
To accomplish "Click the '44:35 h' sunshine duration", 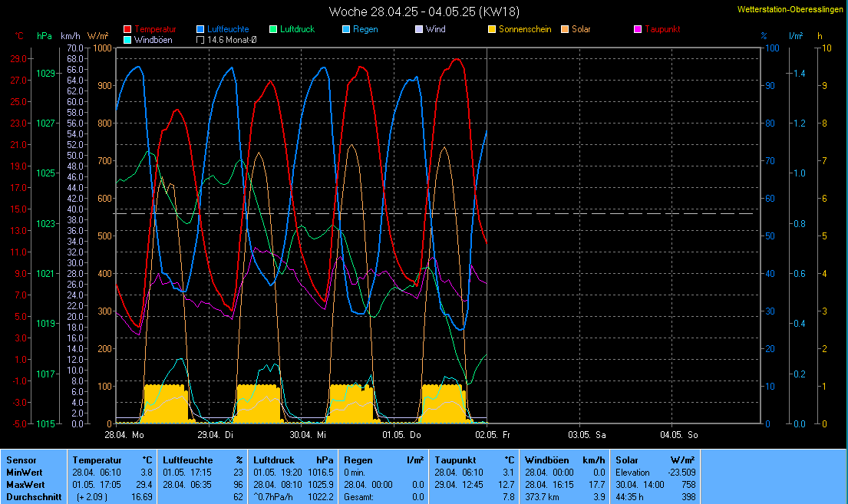I will coord(629,497).
